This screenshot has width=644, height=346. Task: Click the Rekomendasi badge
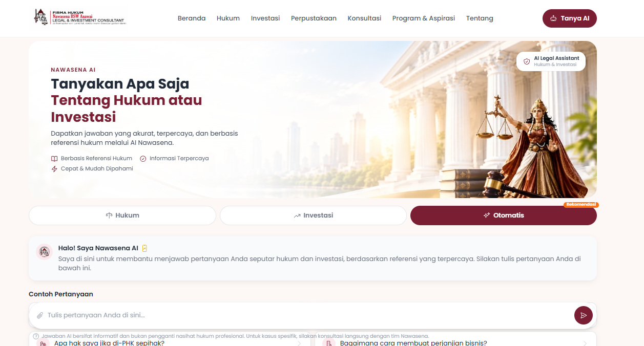click(x=581, y=205)
